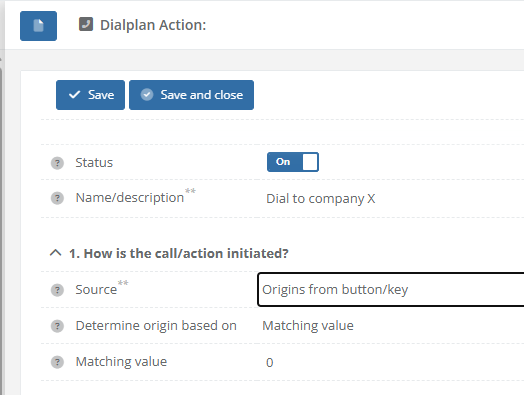
Task: Open help icon for Matching value
Action: coord(57,362)
